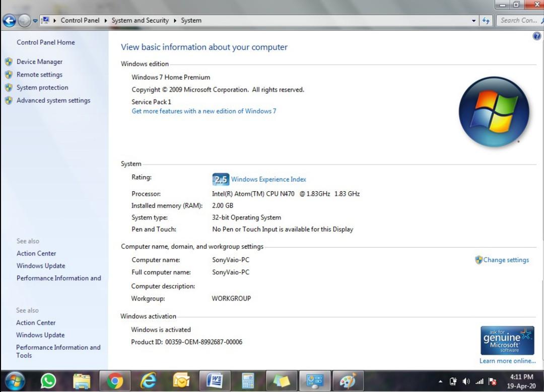The image size is (544, 392).
Task: Expand the address bar history dropdown
Action: point(474,21)
